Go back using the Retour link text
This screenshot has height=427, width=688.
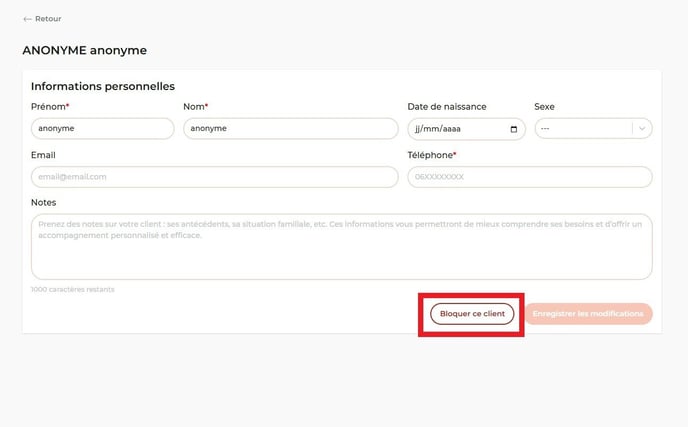point(48,19)
